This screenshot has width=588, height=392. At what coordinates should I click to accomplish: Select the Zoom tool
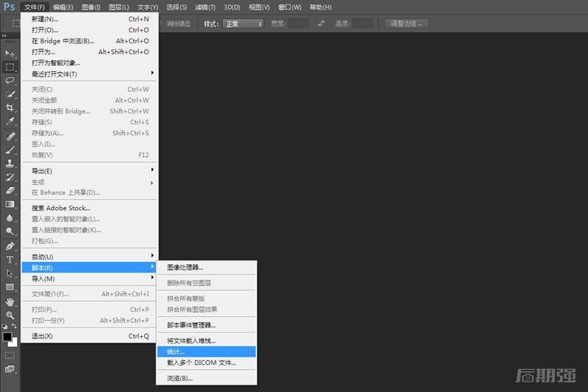[x=10, y=315]
